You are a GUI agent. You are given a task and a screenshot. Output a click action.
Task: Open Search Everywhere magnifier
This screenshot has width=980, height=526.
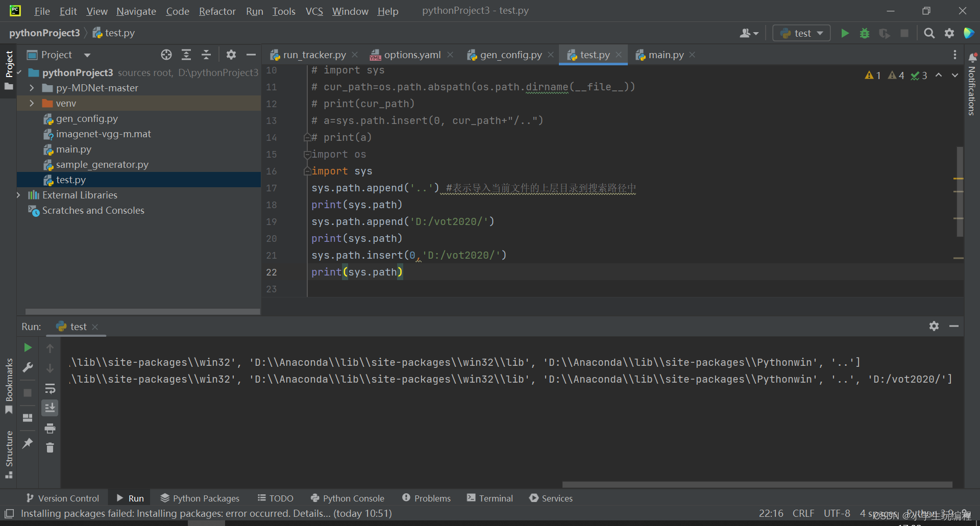(929, 33)
